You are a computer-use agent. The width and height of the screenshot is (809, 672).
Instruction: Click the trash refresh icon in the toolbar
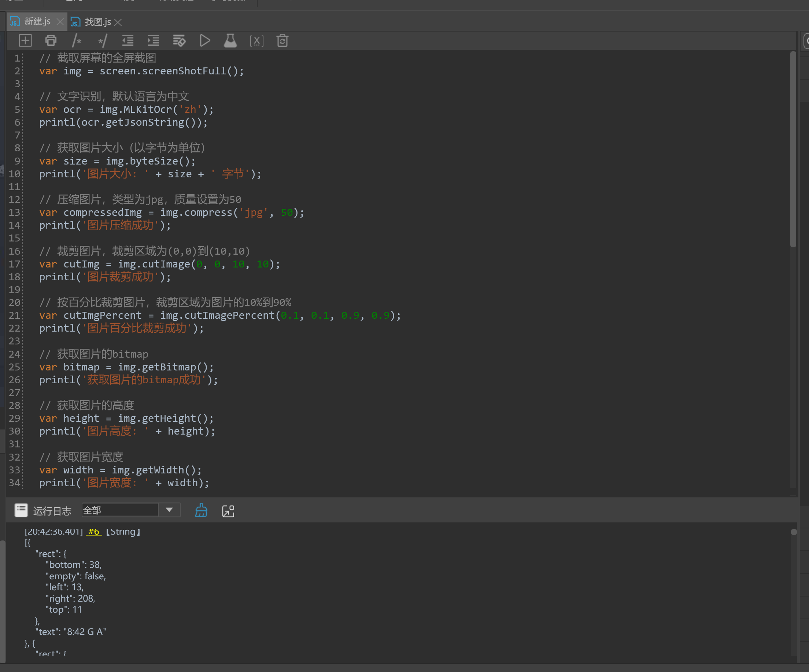(282, 40)
